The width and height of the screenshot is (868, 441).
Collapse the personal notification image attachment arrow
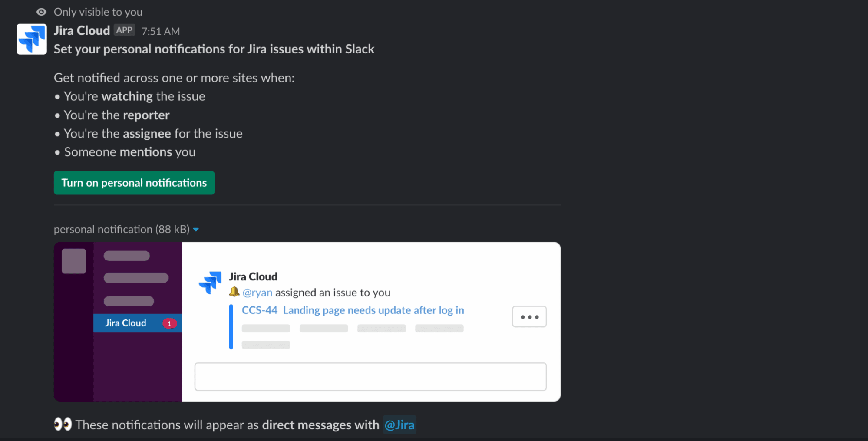196,230
